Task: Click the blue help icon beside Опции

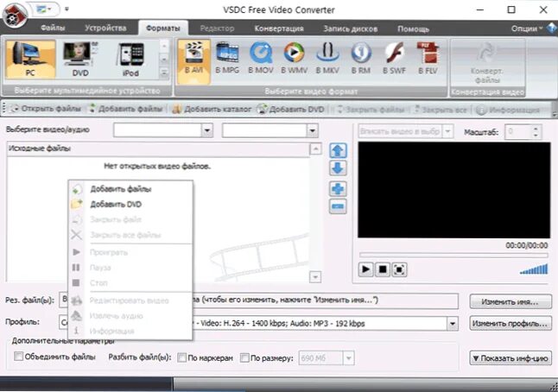Action: [552, 28]
